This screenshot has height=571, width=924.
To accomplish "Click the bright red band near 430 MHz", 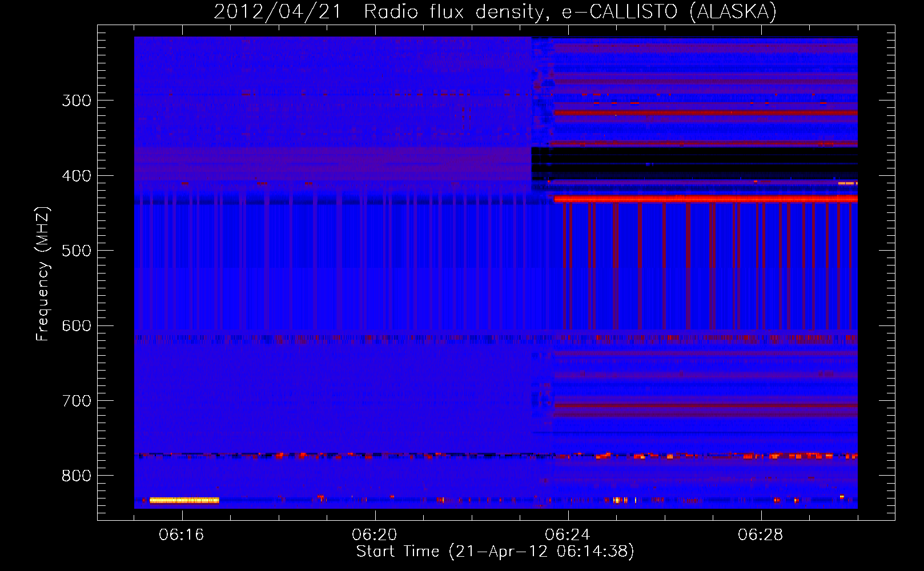I will [706, 199].
